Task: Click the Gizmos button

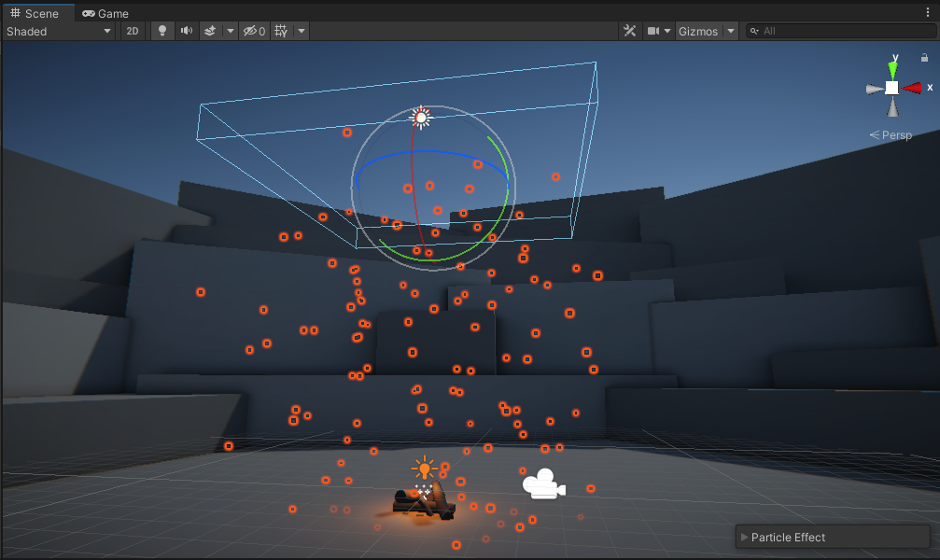Action: [x=697, y=31]
